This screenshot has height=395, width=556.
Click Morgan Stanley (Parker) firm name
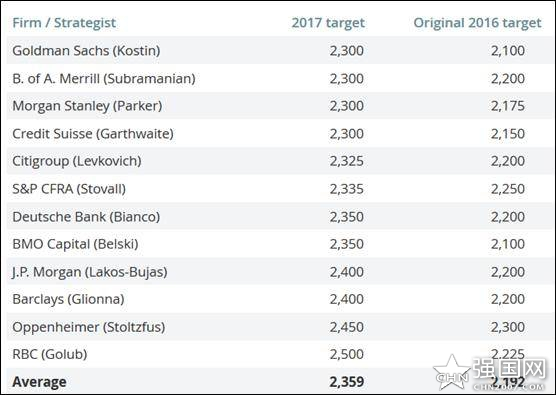[87, 106]
